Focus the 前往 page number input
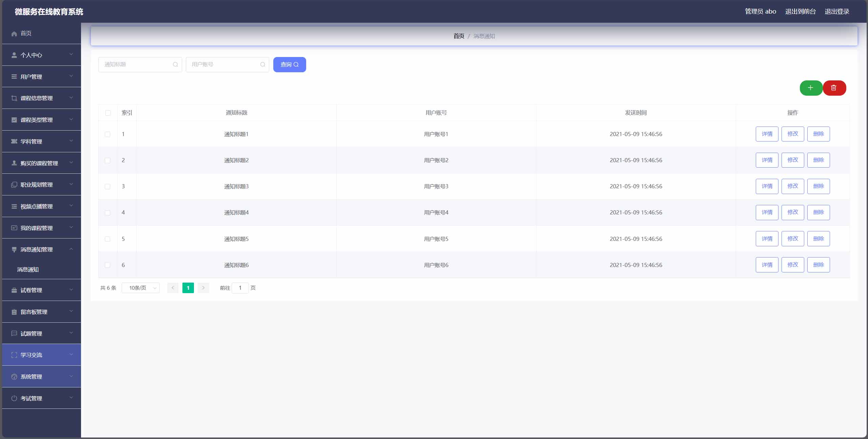Screen dimensions: 868x439 [x=240, y=288]
